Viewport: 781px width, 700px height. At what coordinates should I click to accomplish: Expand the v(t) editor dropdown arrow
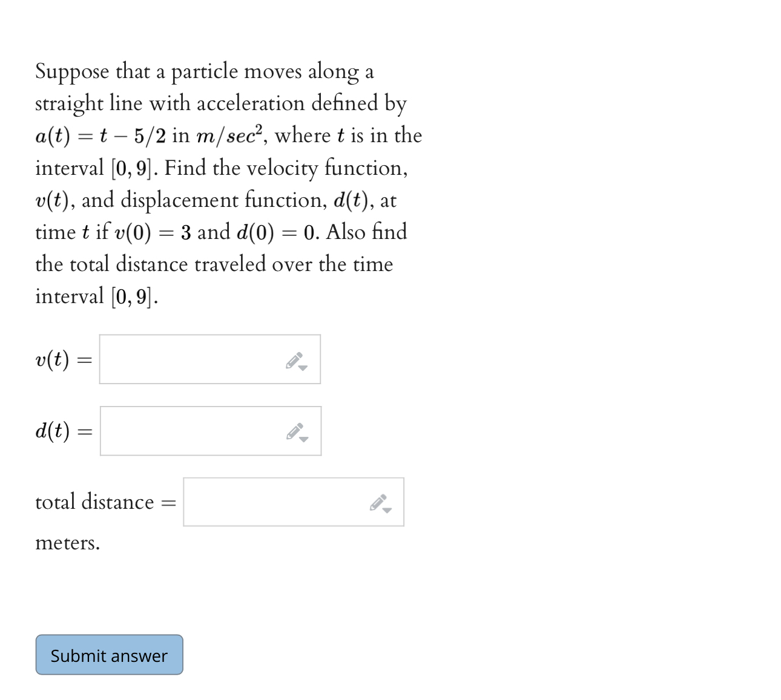point(302,367)
